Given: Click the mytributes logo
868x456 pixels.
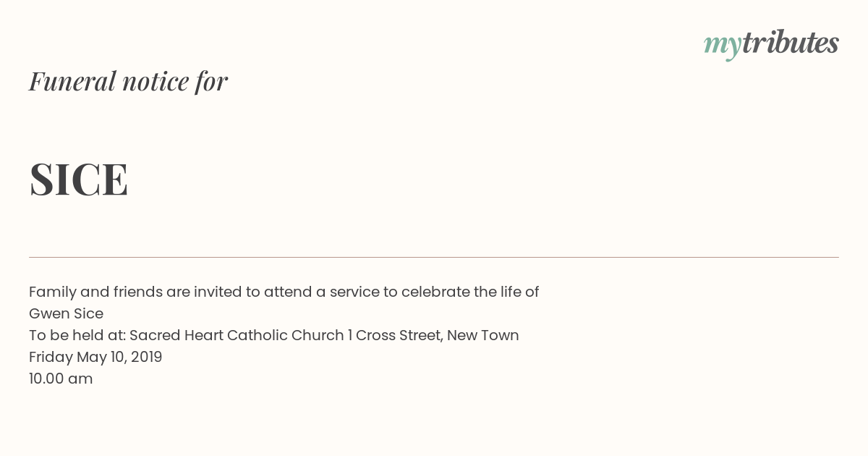Looking at the screenshot, I should pos(771,44).
